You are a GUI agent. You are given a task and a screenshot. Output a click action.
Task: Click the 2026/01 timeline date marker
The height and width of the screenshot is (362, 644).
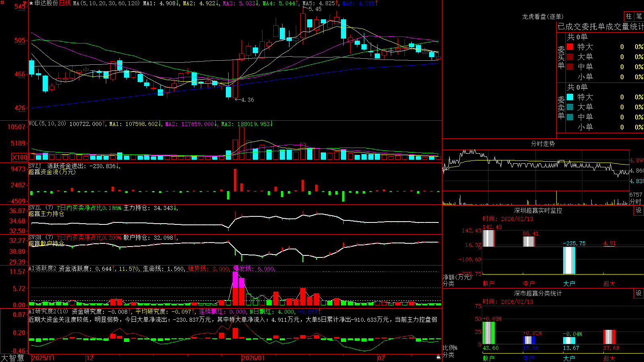[x=254, y=358]
